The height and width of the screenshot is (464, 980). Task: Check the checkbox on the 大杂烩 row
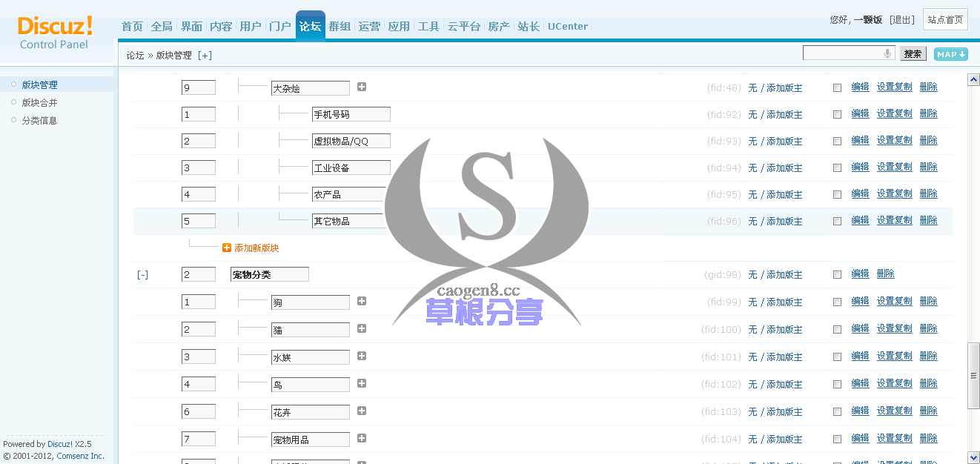tap(837, 87)
